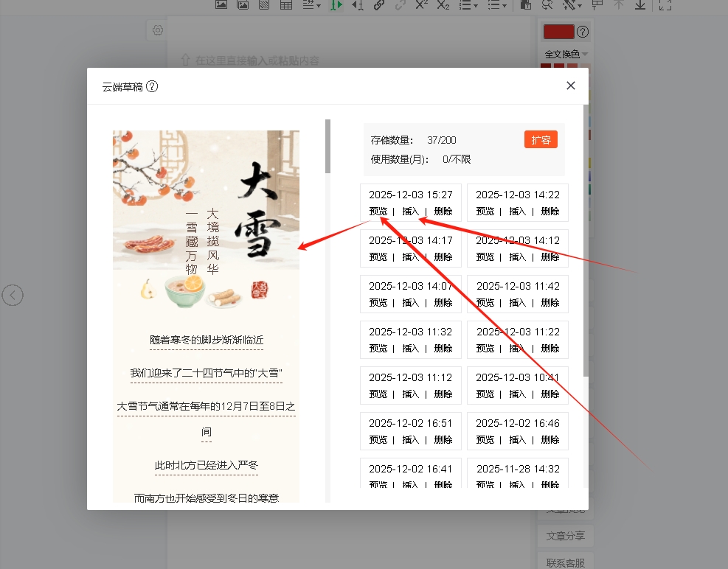
Task: Open settings gear icon above the editor
Action: click(x=157, y=30)
